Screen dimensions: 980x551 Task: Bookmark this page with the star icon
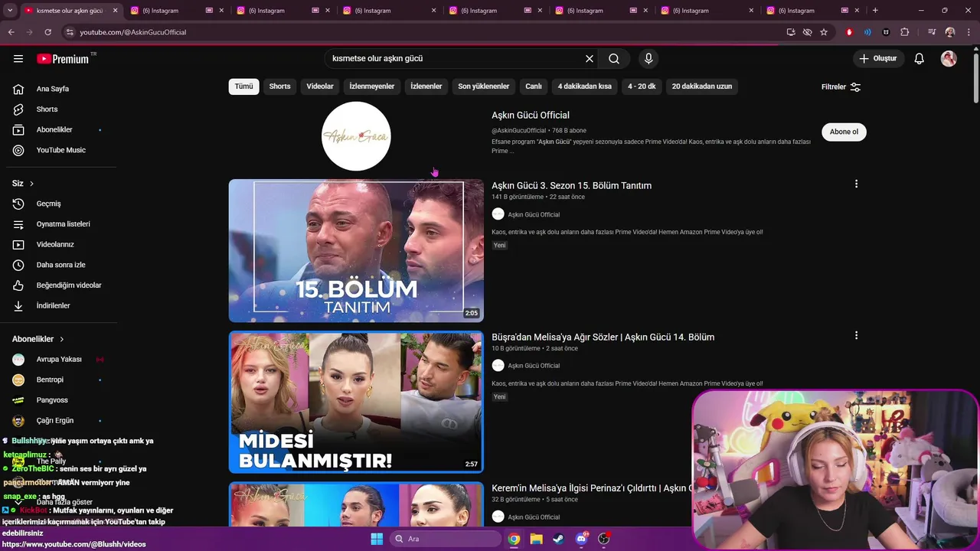pos(824,32)
